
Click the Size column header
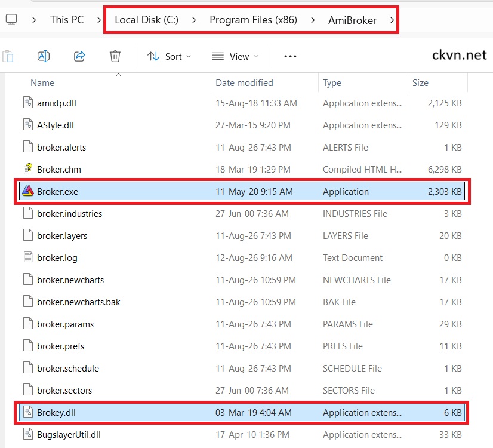pyautogui.click(x=420, y=83)
